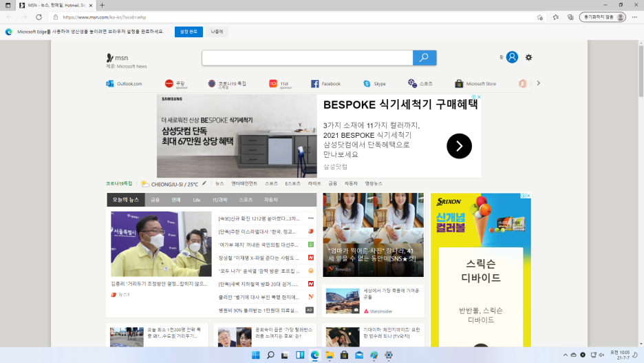The width and height of the screenshot is (644, 363).
Task: Open the Microsoft Store shortcut
Action: 475,83
